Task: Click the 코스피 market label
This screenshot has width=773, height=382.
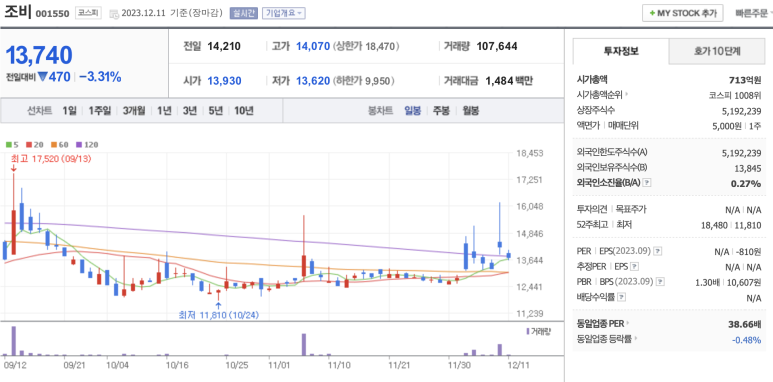Action: [x=88, y=13]
